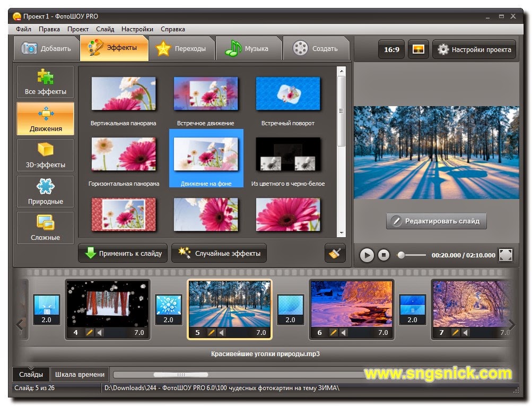
Task: Open the transition before slide 4
Action: pos(47,309)
